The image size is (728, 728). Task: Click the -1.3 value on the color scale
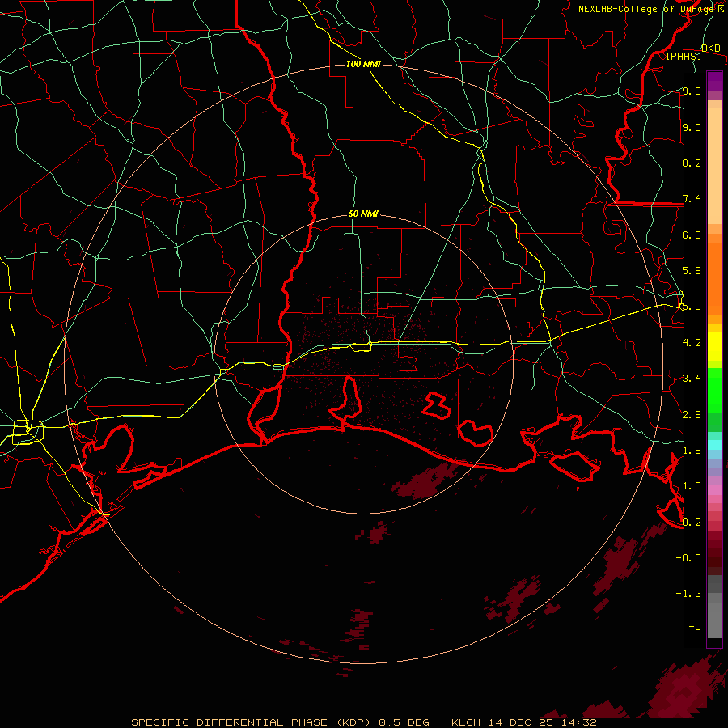point(688,594)
